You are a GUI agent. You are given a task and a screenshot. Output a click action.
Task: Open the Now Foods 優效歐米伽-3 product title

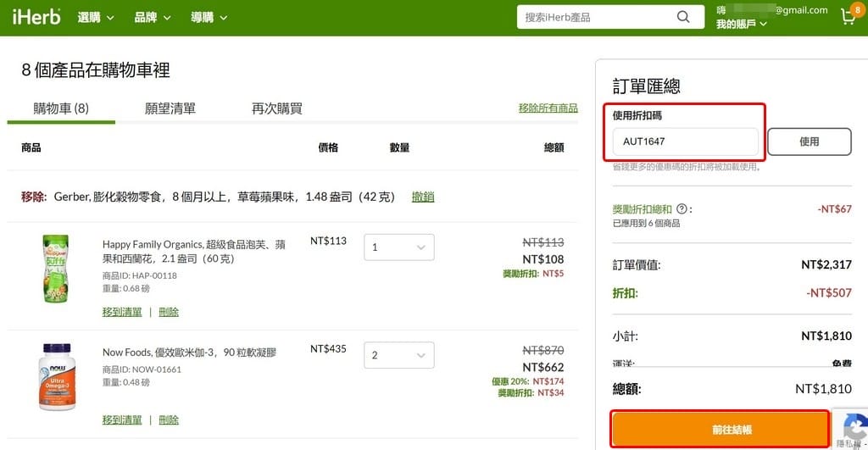click(x=189, y=352)
